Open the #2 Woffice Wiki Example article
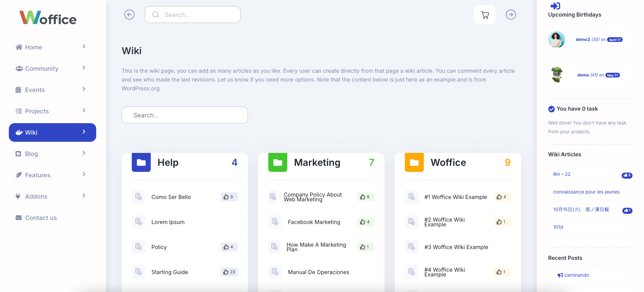Viewport: 644px width, 292px height. pos(444,222)
